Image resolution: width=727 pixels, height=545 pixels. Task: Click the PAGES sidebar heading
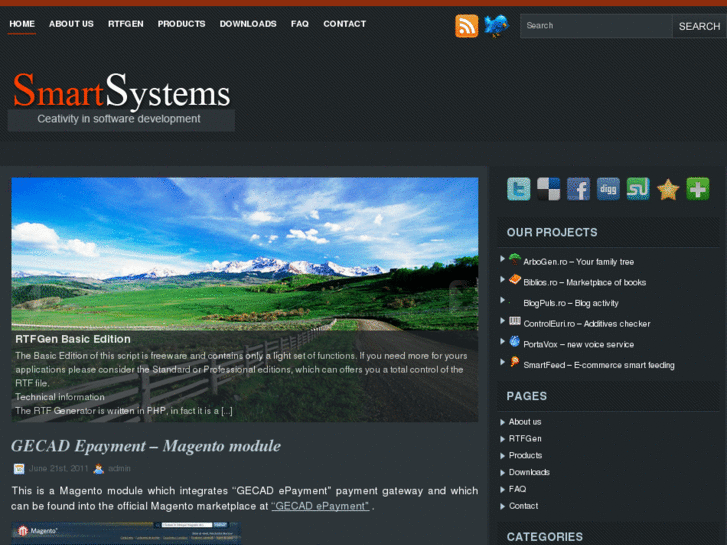[527, 396]
